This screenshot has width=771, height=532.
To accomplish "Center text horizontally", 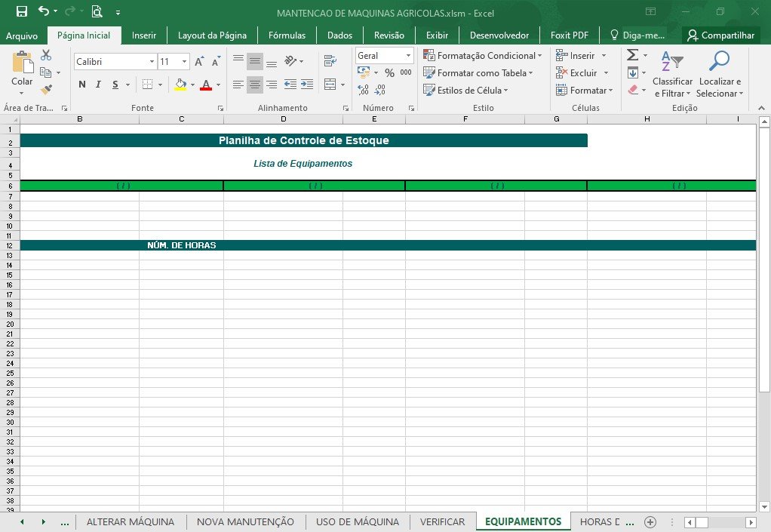I will pyautogui.click(x=255, y=85).
